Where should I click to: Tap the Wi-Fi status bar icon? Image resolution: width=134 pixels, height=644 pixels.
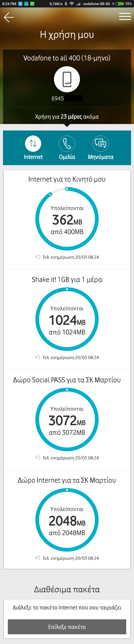[x=72, y=4]
